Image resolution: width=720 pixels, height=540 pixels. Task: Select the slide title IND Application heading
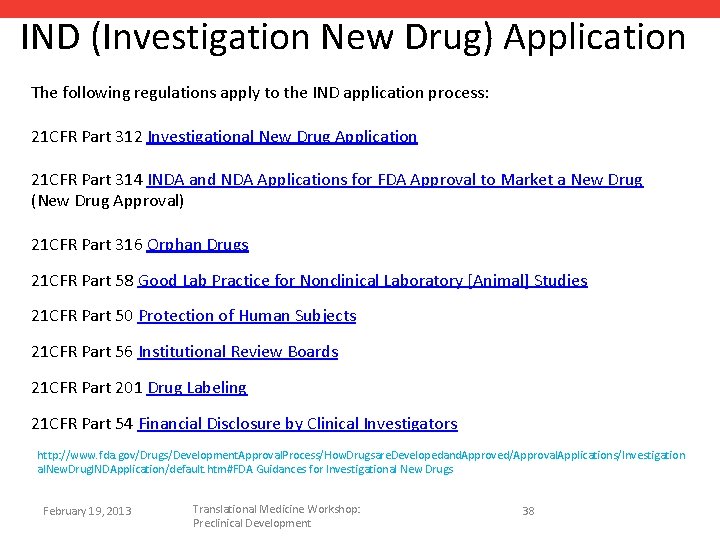point(353,38)
